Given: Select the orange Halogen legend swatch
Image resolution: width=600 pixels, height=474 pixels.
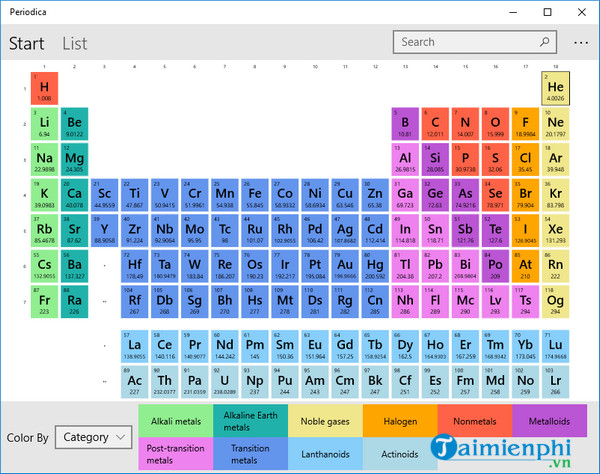Looking at the screenshot, I should [x=399, y=421].
